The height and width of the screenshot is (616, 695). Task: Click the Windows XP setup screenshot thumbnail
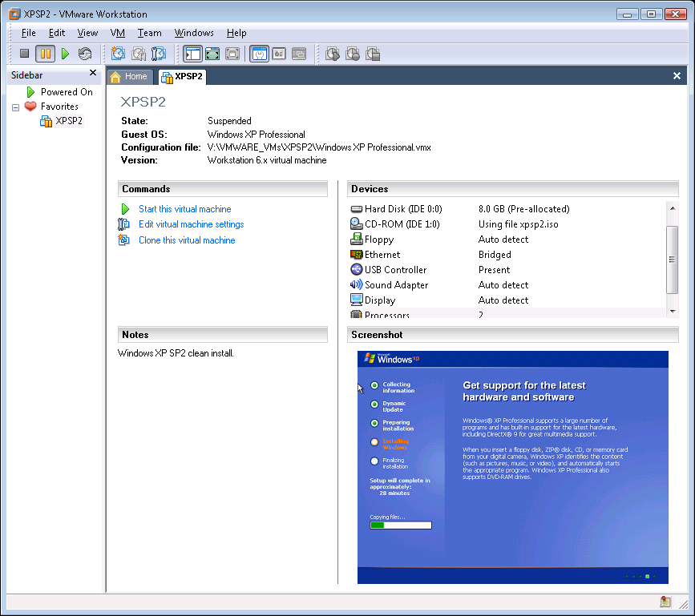513,467
